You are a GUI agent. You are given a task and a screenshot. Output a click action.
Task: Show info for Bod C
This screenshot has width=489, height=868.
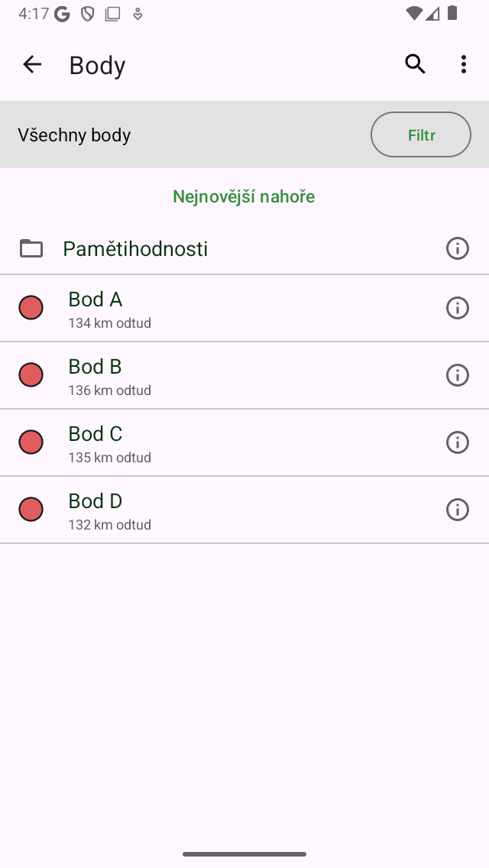click(457, 442)
